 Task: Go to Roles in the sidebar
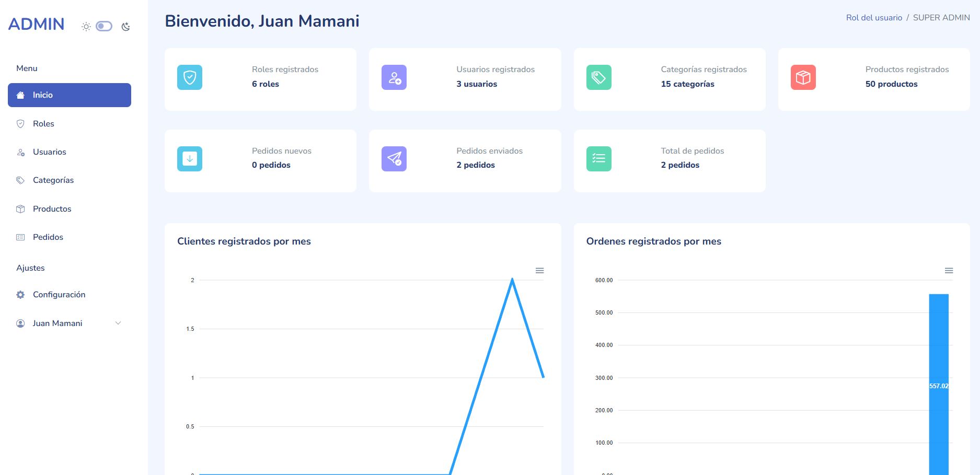click(x=43, y=124)
